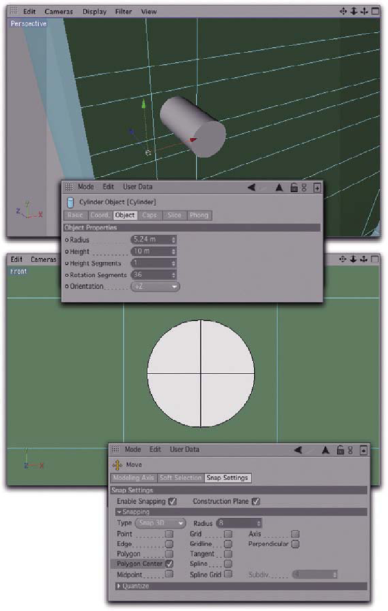Click the move-view icon in Perspective viewport
Screen dimensions: 388x611
[343, 11]
